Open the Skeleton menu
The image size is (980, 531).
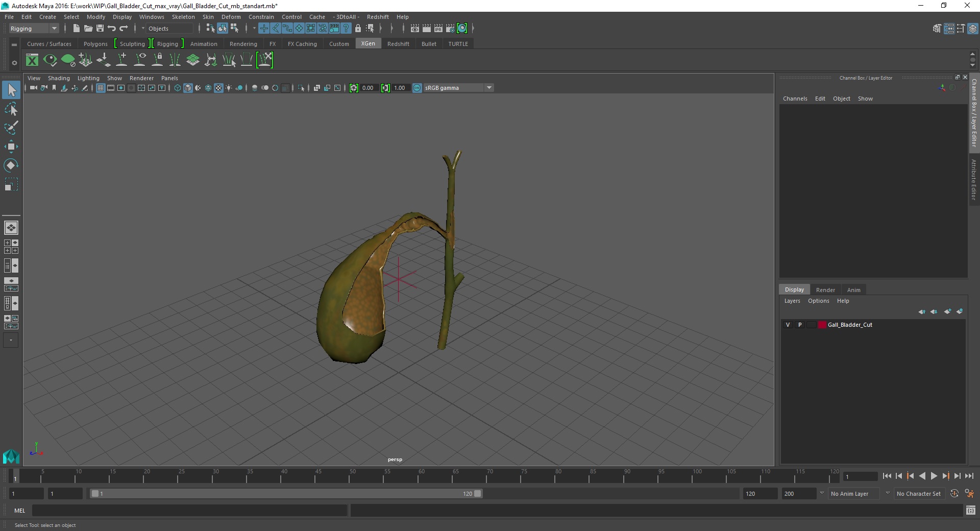[x=183, y=17]
